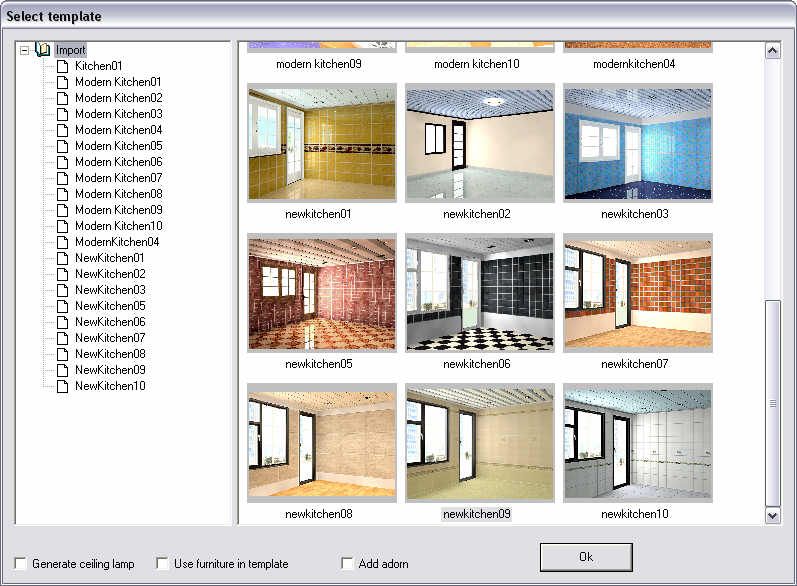Select the newkitchen05 red brick thumbnail
This screenshot has height=586, width=797.
tap(322, 293)
